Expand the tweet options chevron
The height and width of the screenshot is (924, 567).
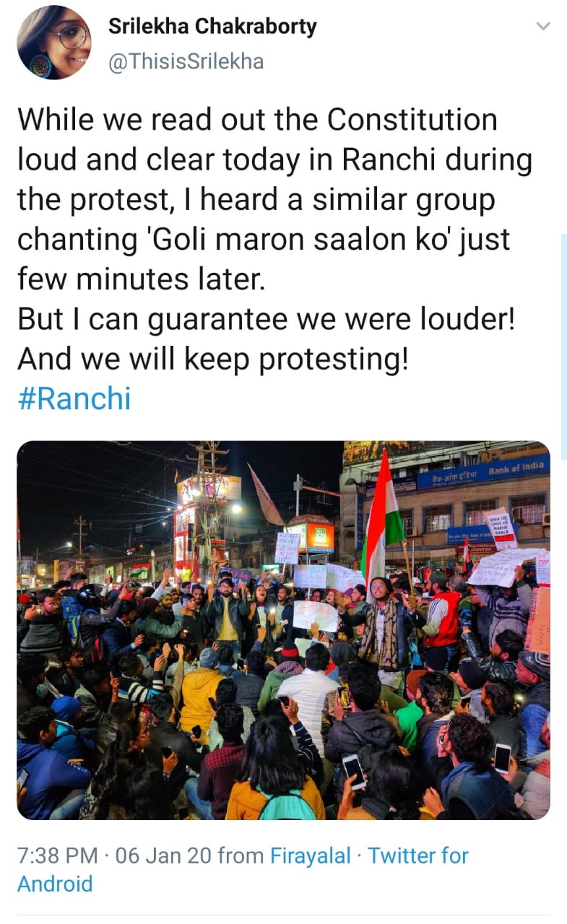543,27
